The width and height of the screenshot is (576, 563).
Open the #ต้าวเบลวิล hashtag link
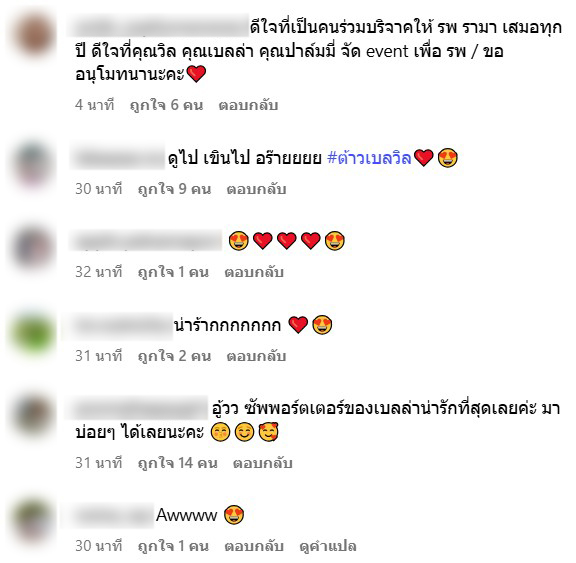click(369, 158)
